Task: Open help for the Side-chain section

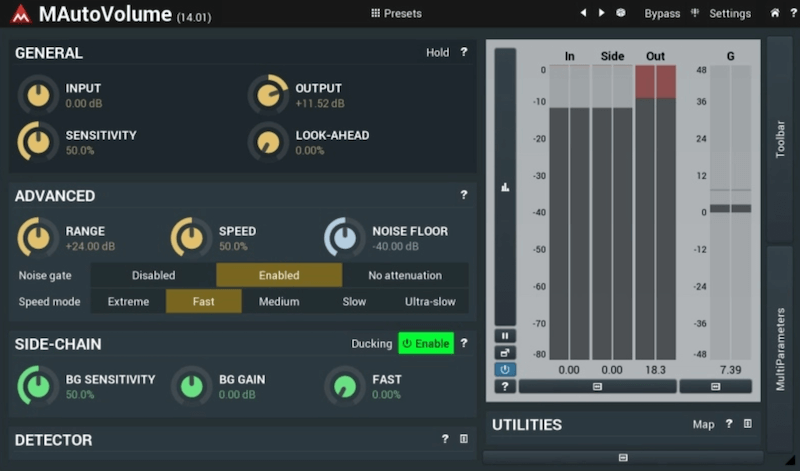Action: click(x=464, y=344)
